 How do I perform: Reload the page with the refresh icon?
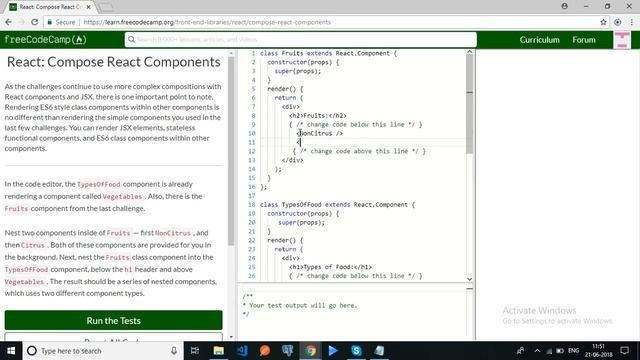click(35, 22)
